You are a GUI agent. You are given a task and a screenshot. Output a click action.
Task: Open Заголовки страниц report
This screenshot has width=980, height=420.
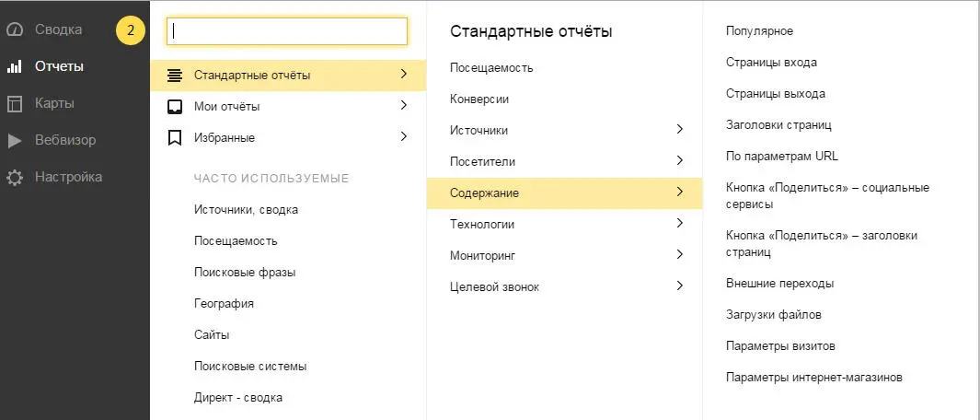click(x=778, y=124)
